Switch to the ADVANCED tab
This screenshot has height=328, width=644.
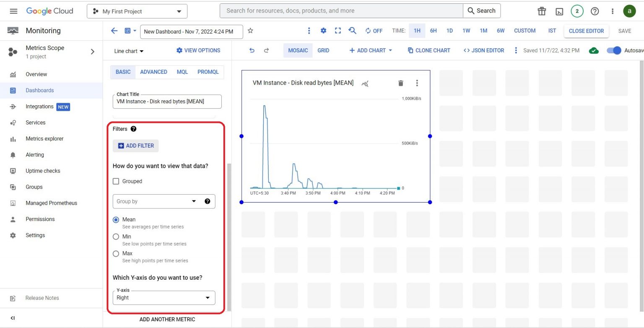tap(153, 72)
